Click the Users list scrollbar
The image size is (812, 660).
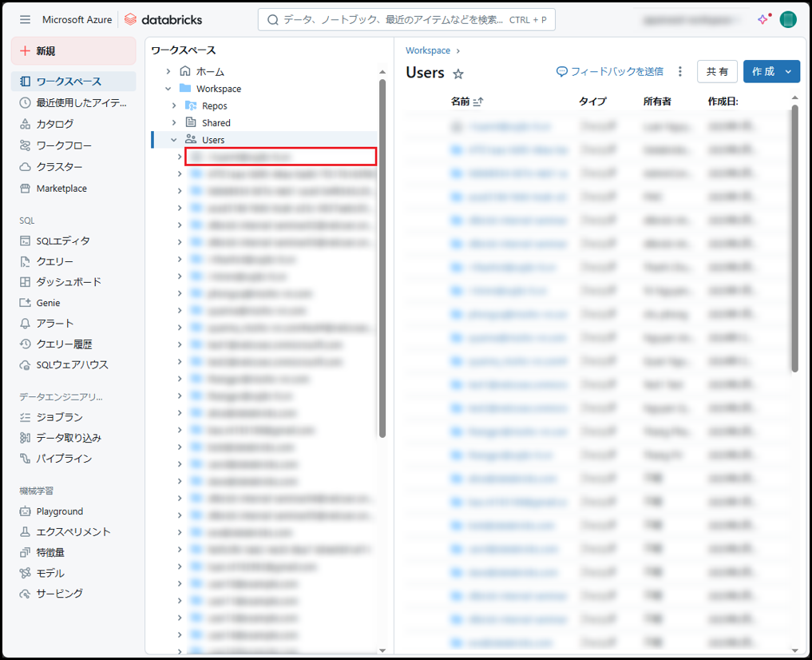[795, 238]
